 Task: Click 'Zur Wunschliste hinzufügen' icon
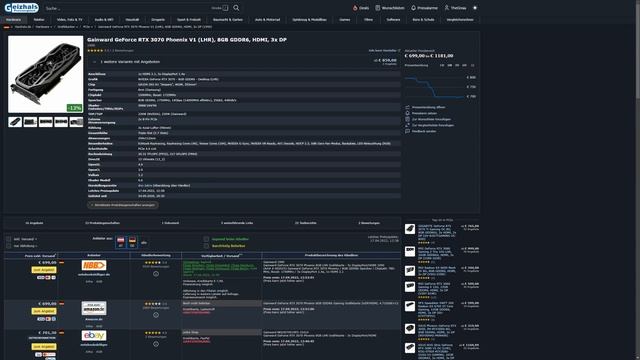pyautogui.click(x=407, y=119)
